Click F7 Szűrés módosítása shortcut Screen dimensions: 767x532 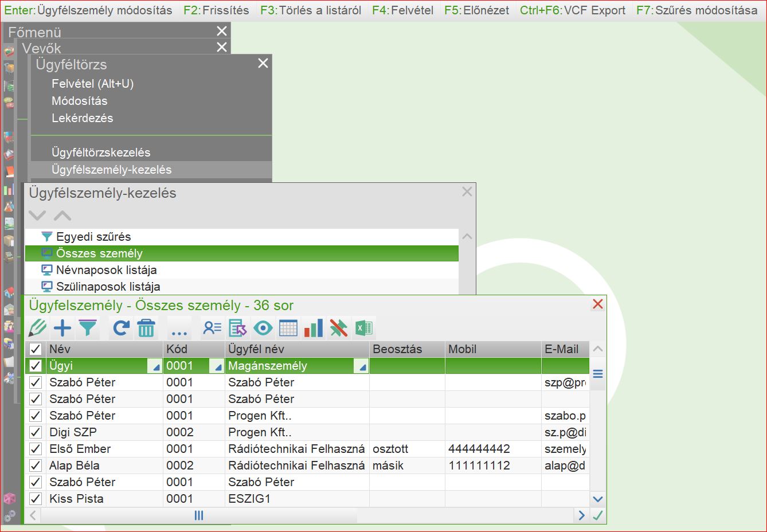[x=696, y=10]
